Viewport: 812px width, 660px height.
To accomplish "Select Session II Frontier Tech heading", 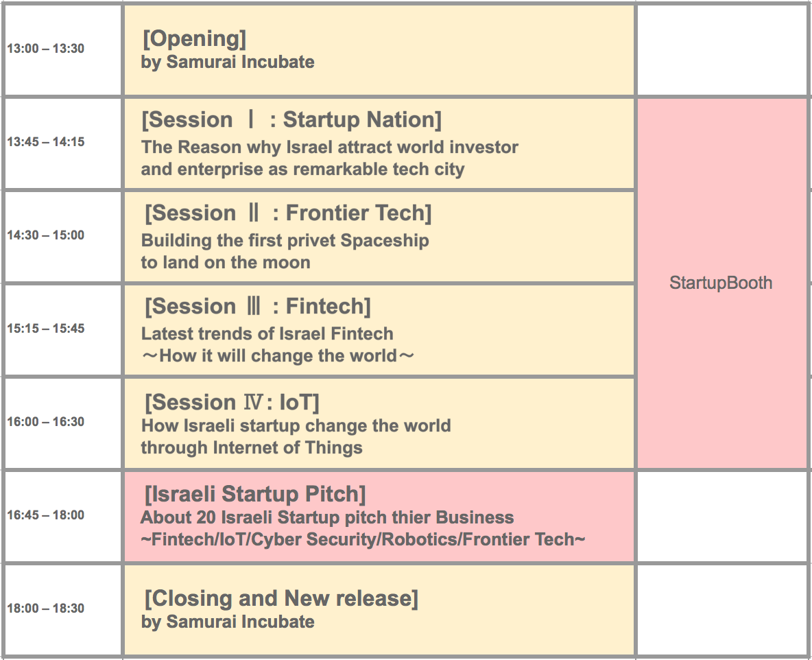I will click(x=287, y=213).
